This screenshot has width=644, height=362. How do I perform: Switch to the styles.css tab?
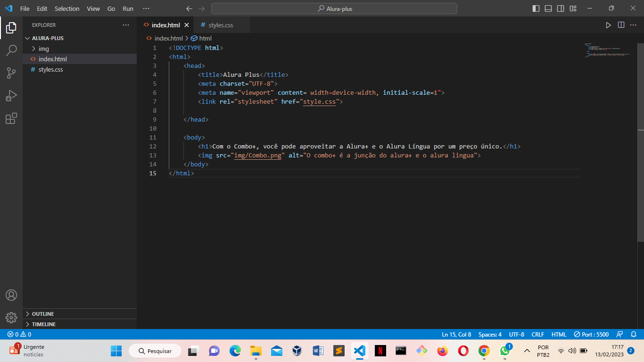tap(220, 25)
